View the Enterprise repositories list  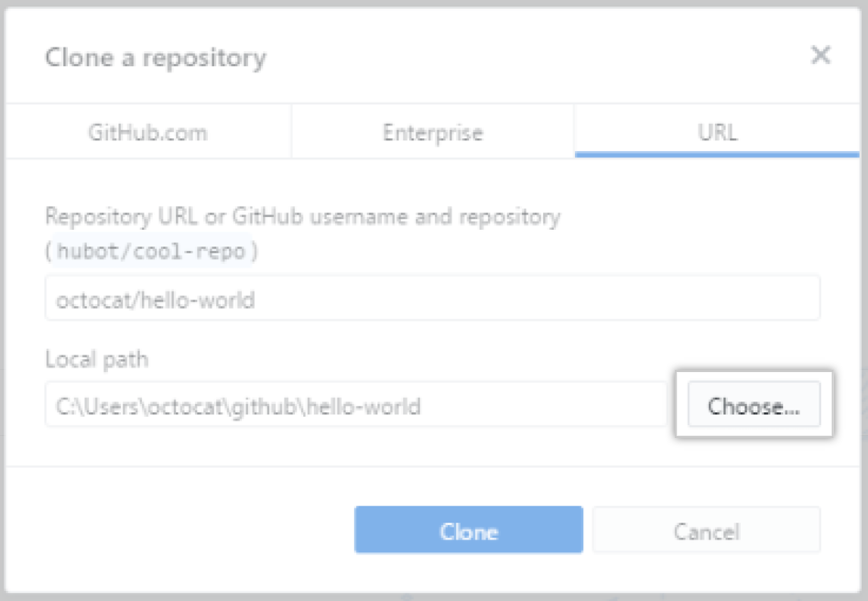click(432, 132)
